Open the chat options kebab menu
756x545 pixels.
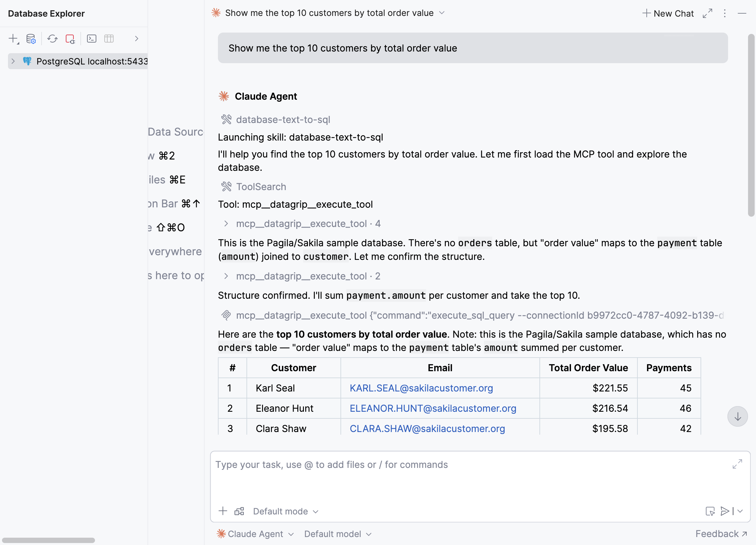coord(725,13)
